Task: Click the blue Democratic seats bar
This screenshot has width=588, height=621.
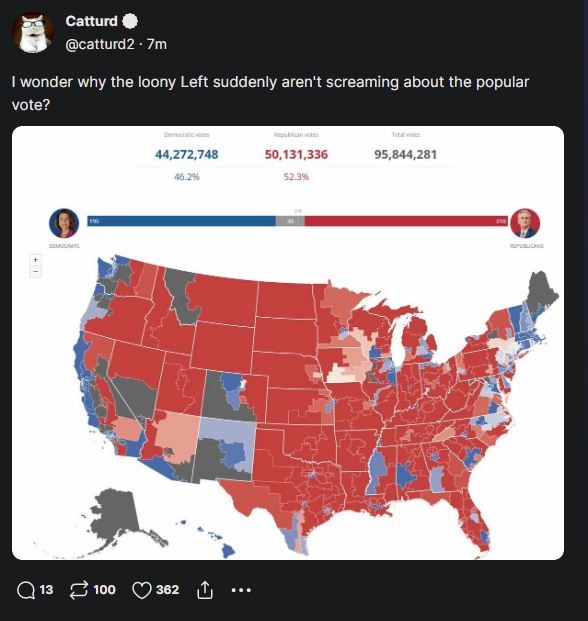Action: coord(181,221)
